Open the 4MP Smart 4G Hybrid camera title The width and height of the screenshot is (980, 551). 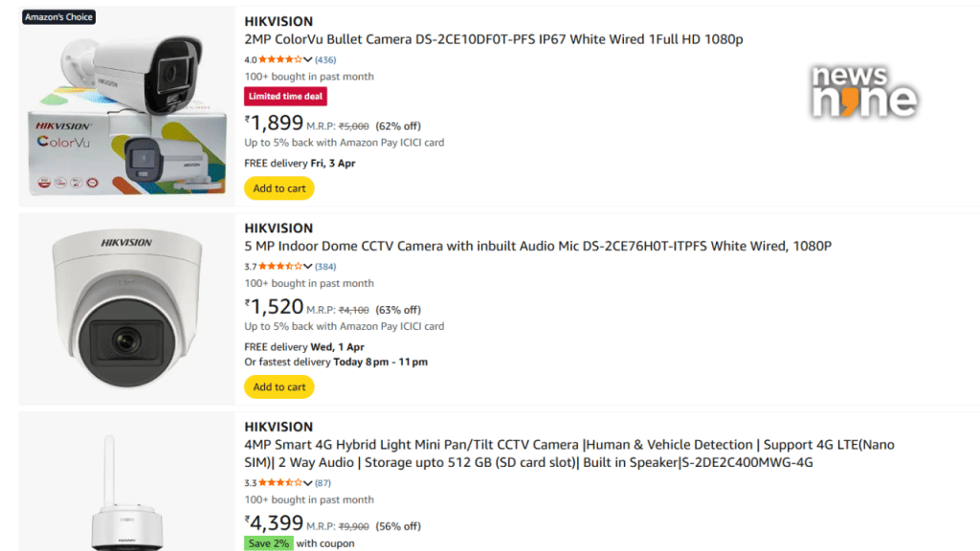pos(526,452)
